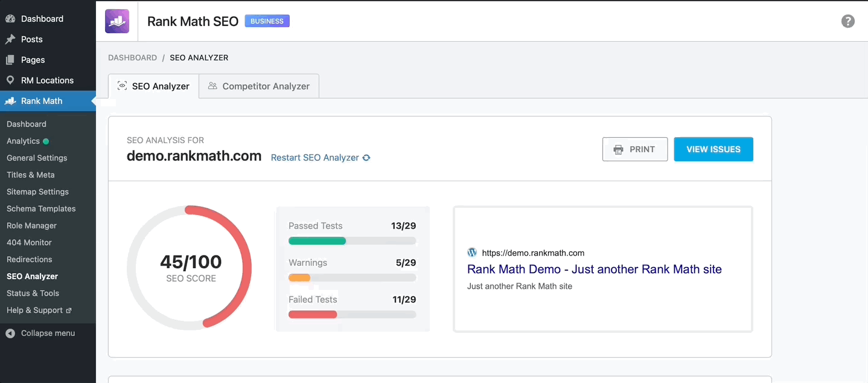Open Dashboard in the WordPress sidebar
Screen dimensions: 868x383
48,19
